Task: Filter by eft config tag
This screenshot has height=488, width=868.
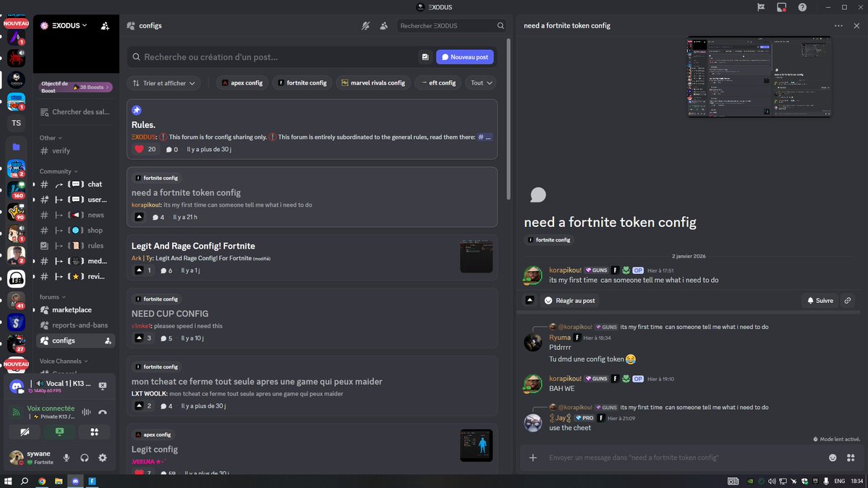Action: [x=438, y=83]
